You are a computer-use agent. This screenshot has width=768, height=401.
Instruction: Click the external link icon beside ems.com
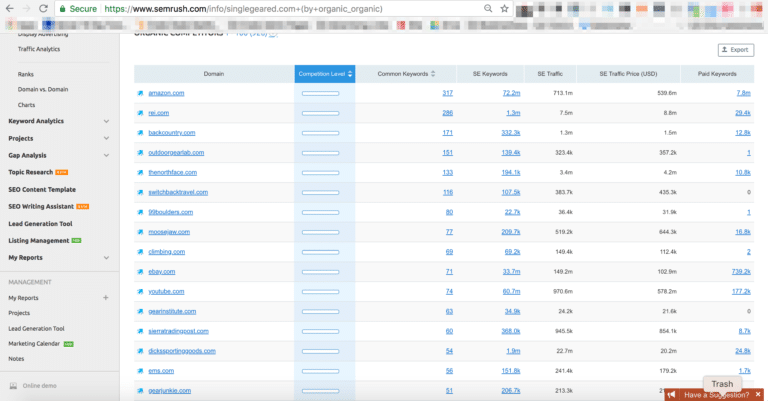click(x=140, y=371)
